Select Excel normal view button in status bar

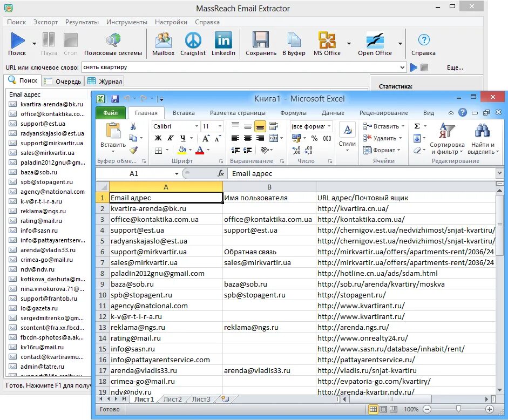(373, 409)
